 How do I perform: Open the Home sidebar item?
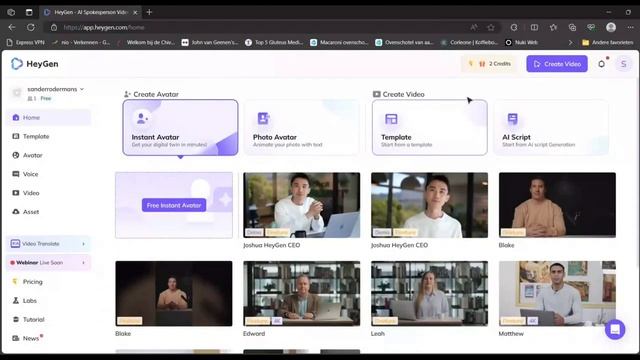click(x=49, y=118)
